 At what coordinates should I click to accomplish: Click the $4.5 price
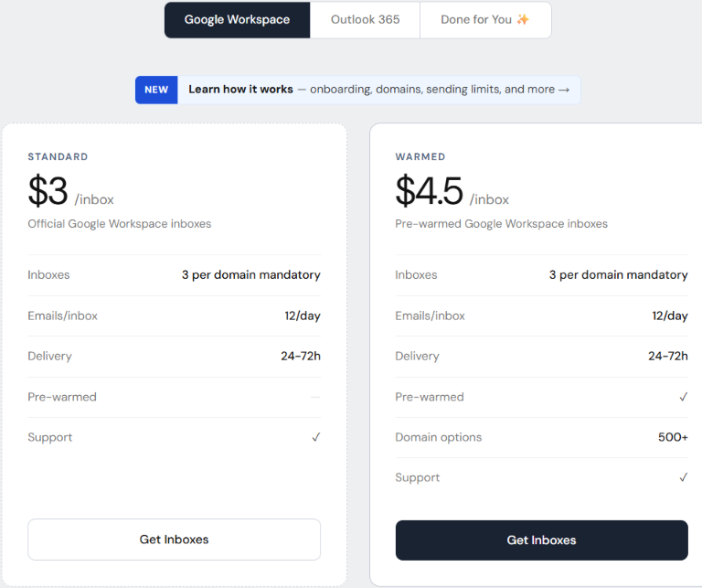click(429, 191)
